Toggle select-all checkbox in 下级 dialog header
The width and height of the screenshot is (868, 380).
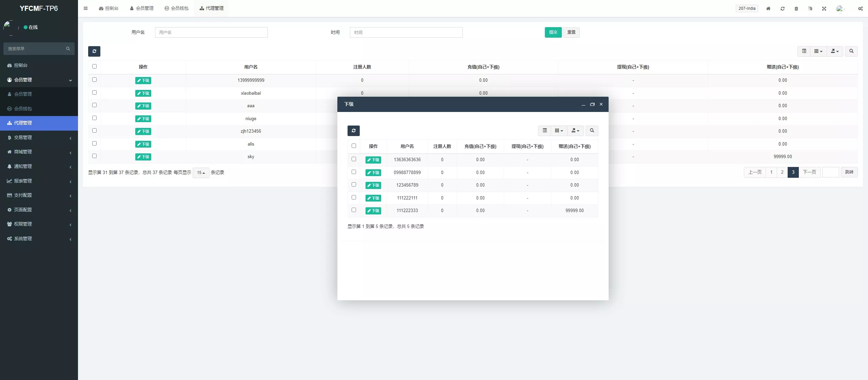[x=354, y=146]
